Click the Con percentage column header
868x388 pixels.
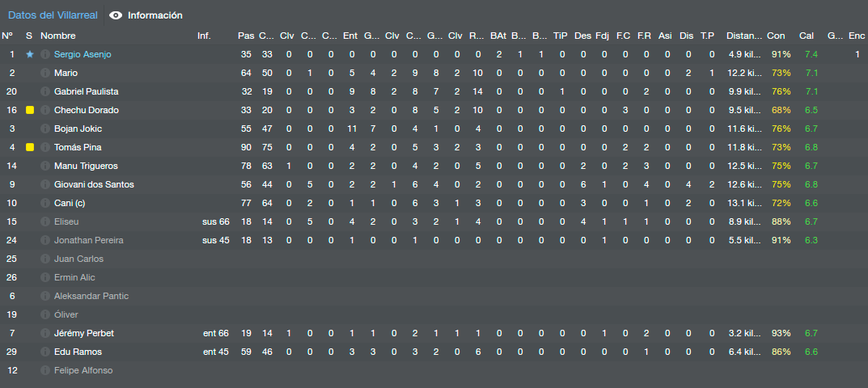point(776,36)
